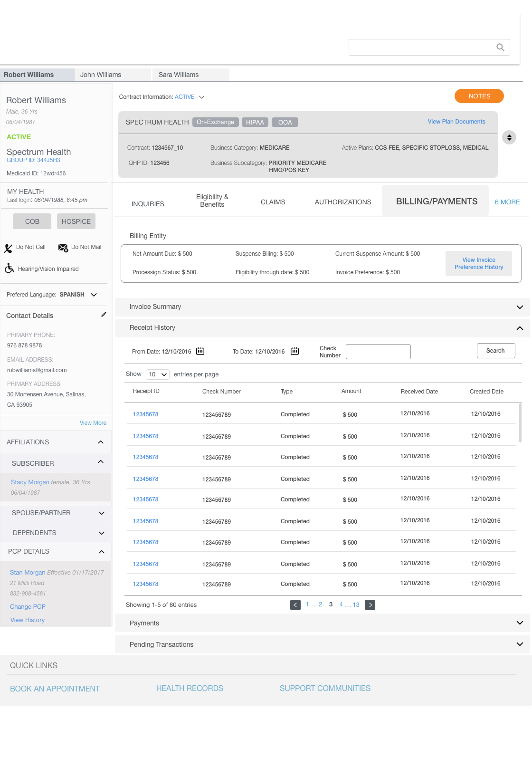This screenshot has width=532, height=777.
Task: Open the entries per page dropdown
Action: point(158,374)
